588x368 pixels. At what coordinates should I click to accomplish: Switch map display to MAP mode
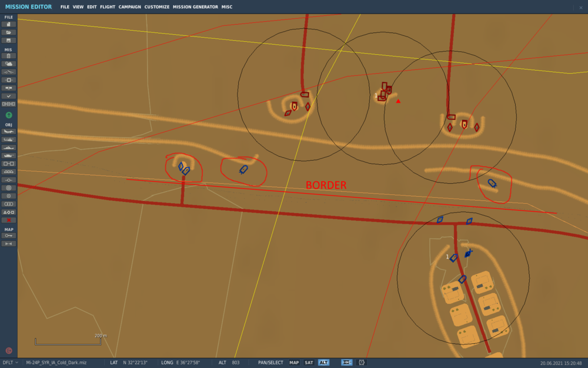294,362
